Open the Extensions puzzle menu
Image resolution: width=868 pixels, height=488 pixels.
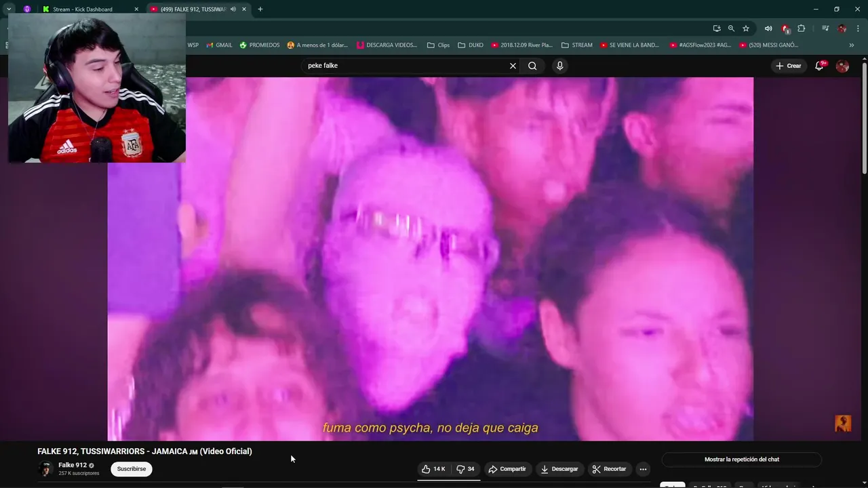point(802,28)
